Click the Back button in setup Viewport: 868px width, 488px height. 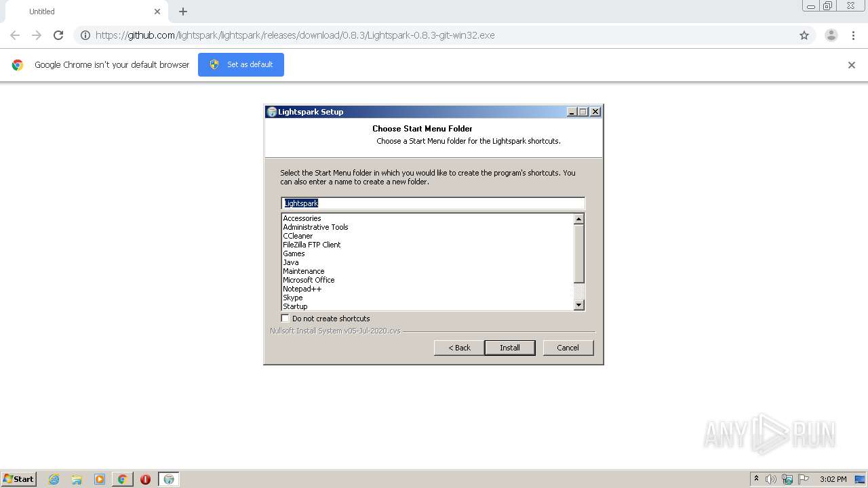click(459, 348)
